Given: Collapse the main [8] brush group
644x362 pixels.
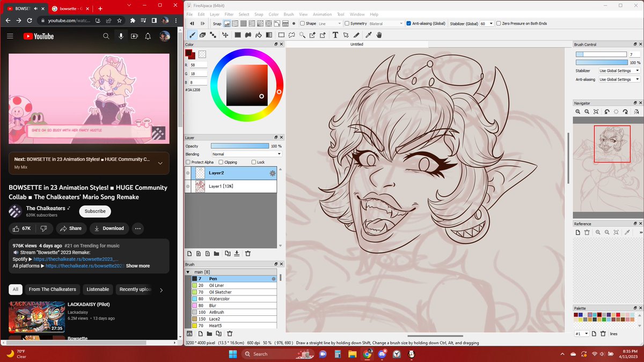Looking at the screenshot, I should tap(188, 272).
